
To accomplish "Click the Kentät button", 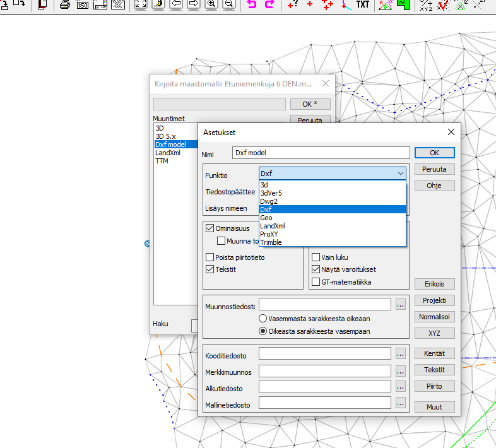I will pyautogui.click(x=434, y=353).
